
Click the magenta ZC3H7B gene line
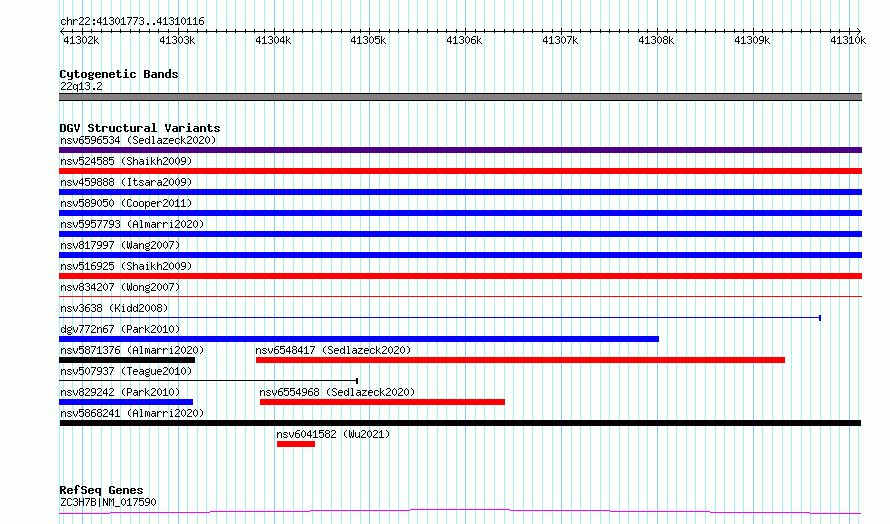(460, 512)
